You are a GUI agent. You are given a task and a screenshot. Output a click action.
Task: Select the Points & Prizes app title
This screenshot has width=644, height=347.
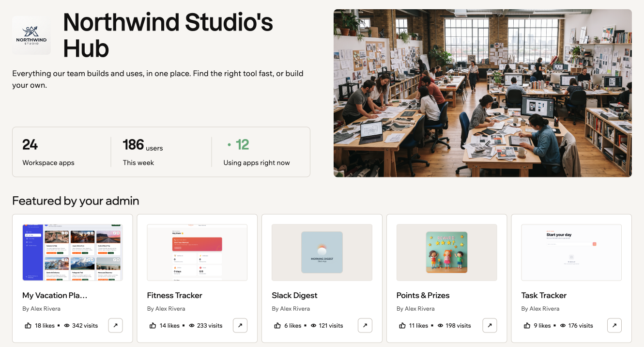[x=423, y=295]
